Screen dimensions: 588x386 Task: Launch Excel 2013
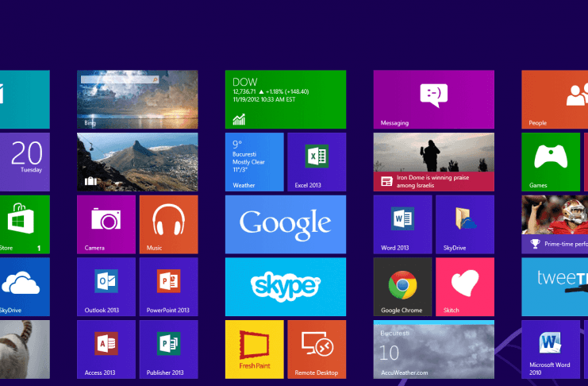pos(317,162)
